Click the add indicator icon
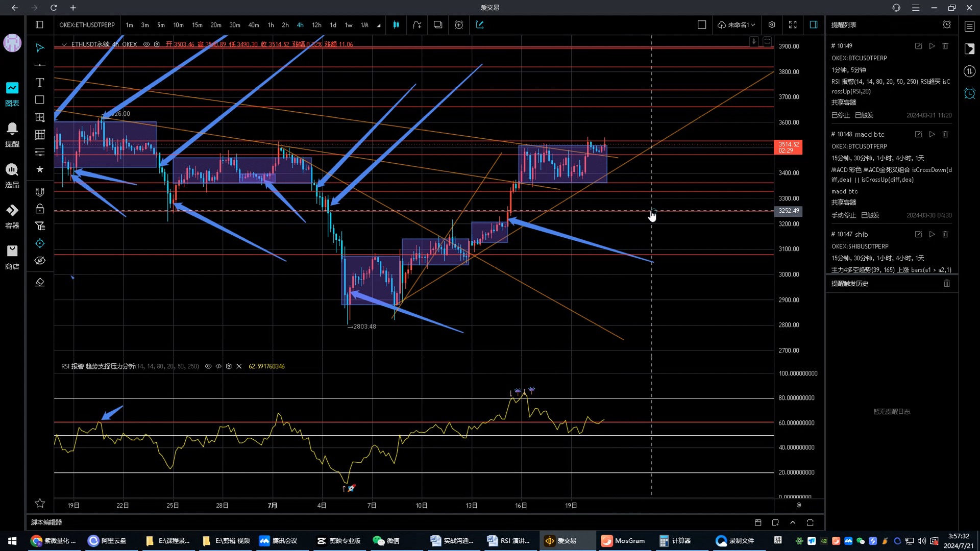Image resolution: width=980 pixels, height=551 pixels. pos(417,24)
